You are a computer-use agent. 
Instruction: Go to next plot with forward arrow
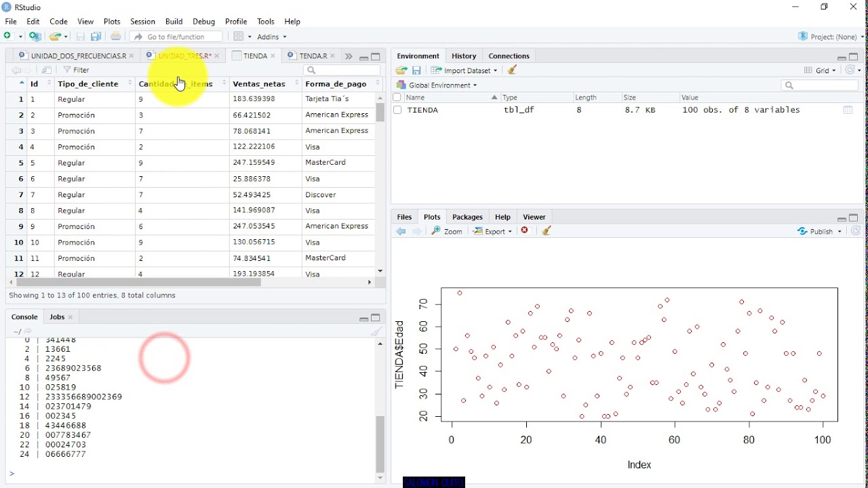417,231
